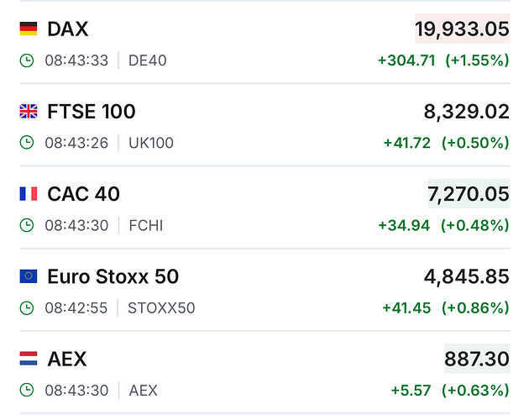Click the clock icon in AEX row
This screenshot has height=420, width=529.
click(x=27, y=390)
